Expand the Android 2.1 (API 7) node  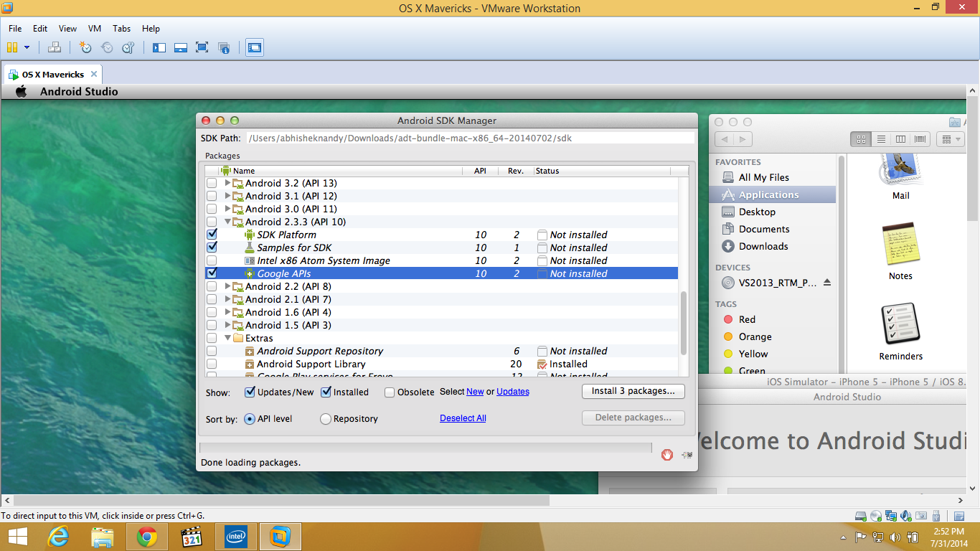(228, 299)
